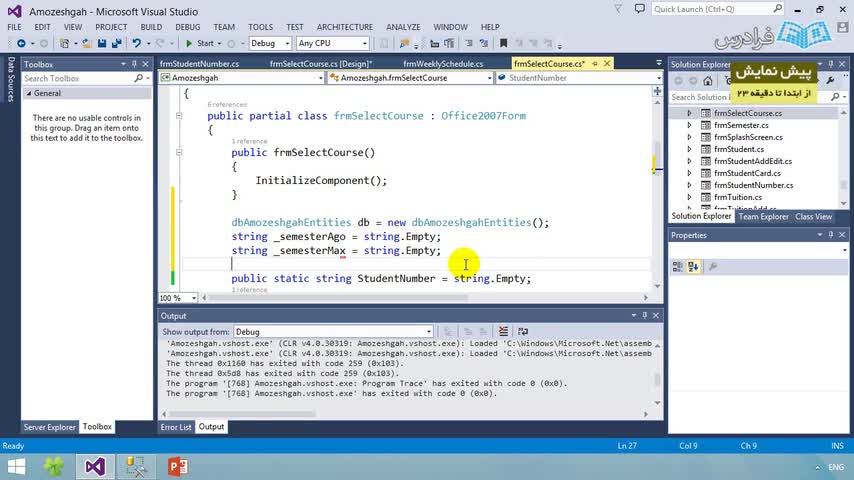The width and height of the screenshot is (854, 480).
Task: Click the Comment out selected lines icon
Action: click(468, 43)
